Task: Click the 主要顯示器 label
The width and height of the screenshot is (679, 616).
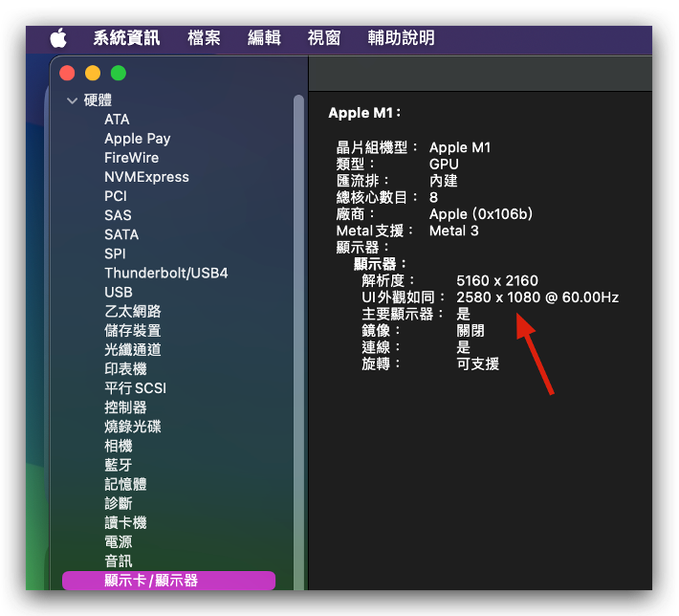Action: click(x=403, y=314)
